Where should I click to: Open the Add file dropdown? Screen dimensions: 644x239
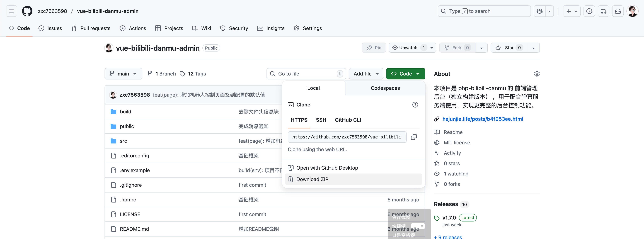point(366,74)
